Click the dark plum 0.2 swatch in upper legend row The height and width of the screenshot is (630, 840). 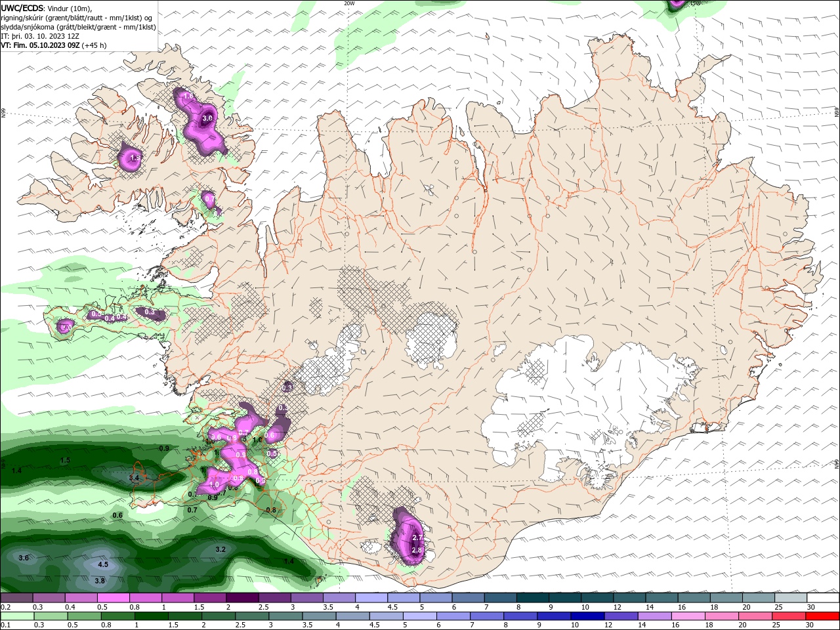pyautogui.click(x=16, y=598)
